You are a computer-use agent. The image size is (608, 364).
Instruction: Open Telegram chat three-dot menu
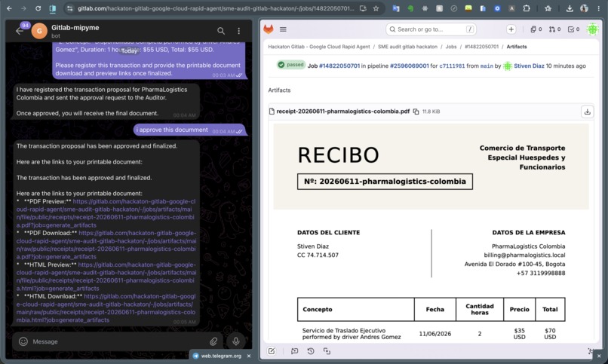pos(238,31)
